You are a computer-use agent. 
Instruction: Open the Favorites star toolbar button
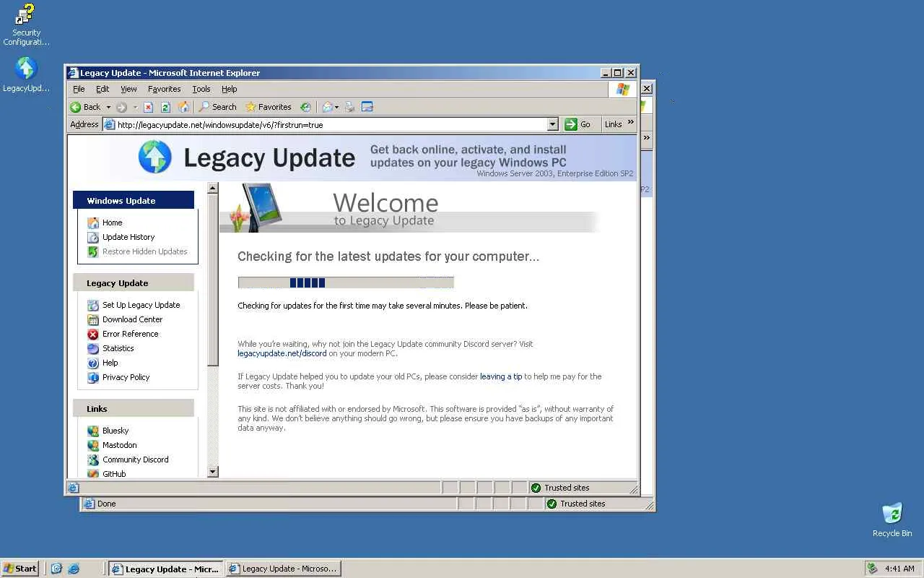point(269,107)
